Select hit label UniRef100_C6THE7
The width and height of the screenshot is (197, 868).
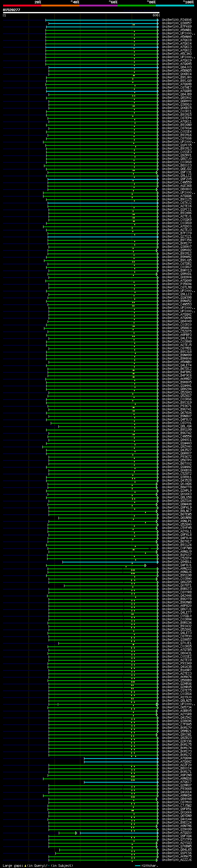click(176, 88)
